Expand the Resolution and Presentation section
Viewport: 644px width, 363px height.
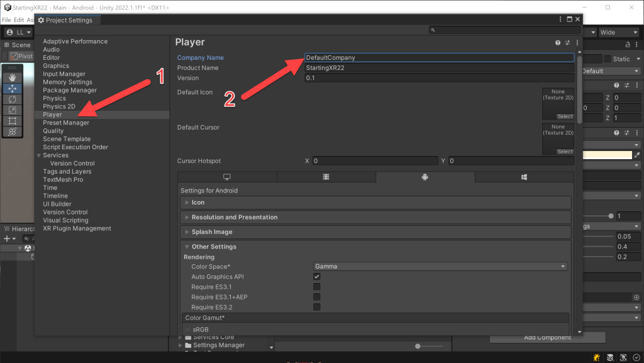pos(375,217)
